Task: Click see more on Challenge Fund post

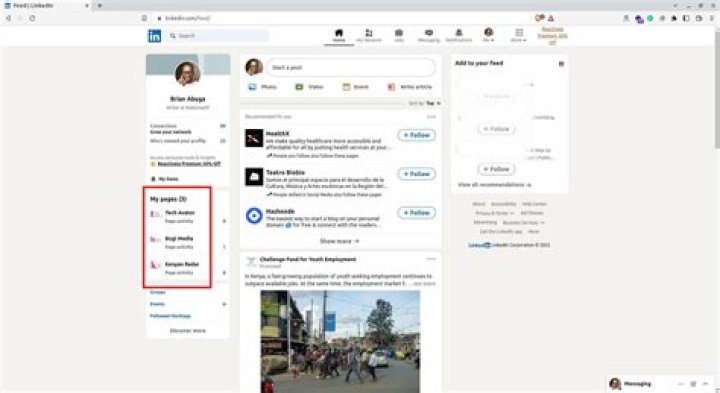Action: click(x=424, y=284)
